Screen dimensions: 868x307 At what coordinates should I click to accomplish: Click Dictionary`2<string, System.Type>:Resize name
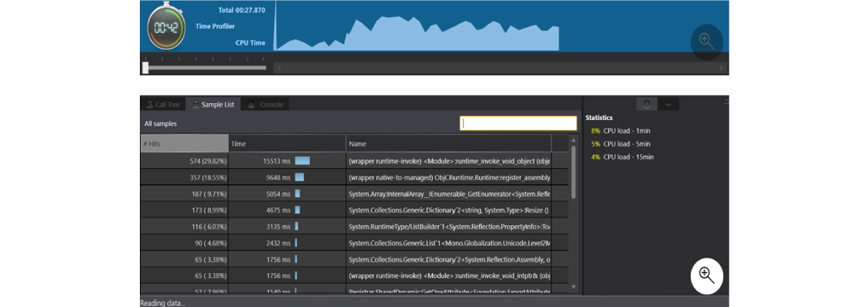pos(448,210)
